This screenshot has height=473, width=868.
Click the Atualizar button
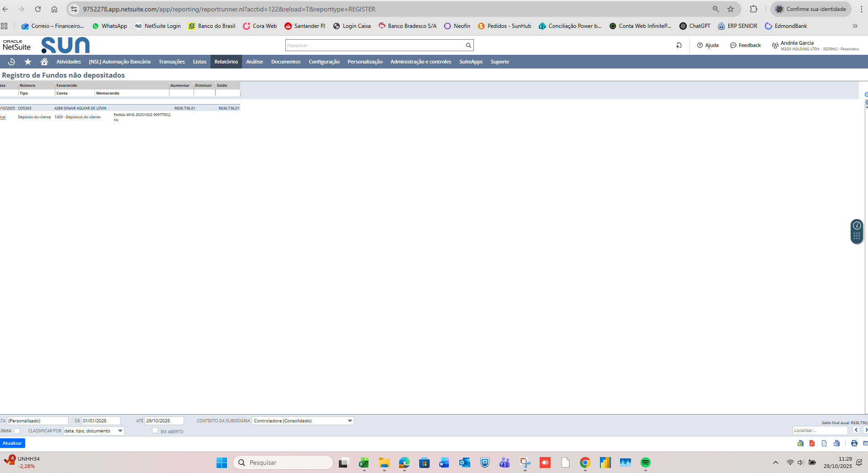pyautogui.click(x=12, y=443)
